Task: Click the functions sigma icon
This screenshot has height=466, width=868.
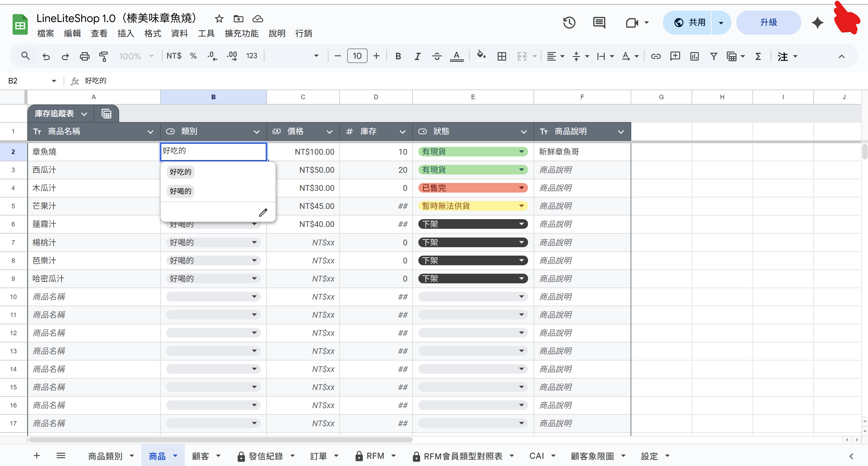Action: [x=758, y=56]
